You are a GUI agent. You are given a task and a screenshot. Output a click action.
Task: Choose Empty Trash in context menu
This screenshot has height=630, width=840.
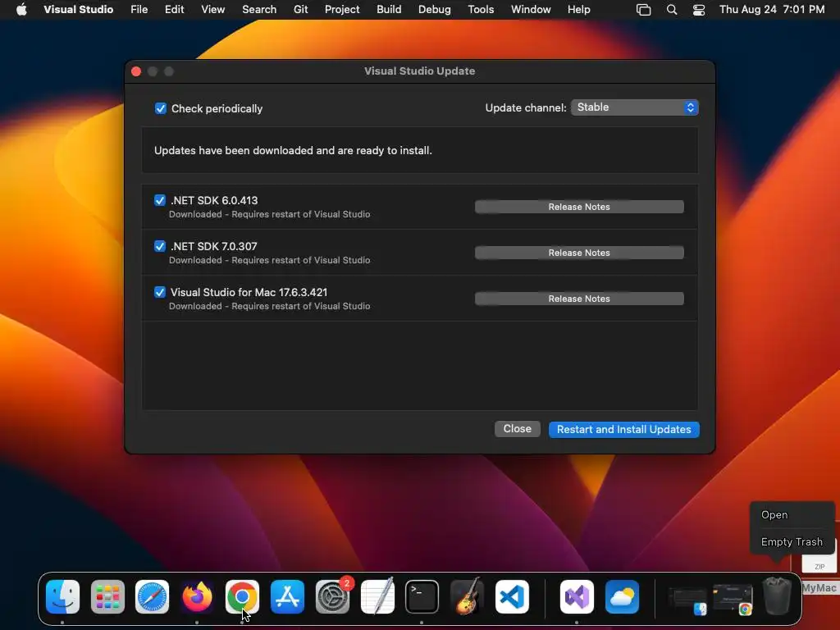[792, 541]
